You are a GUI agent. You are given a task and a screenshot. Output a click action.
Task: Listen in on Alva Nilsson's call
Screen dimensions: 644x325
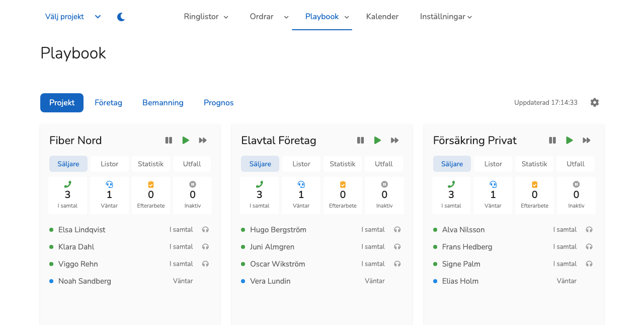(589, 230)
